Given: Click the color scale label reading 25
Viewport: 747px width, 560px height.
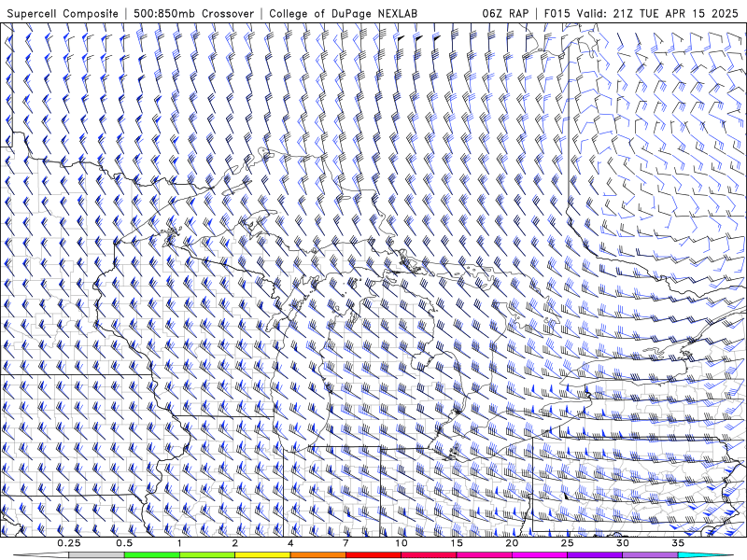Looking at the screenshot, I should 567,543.
